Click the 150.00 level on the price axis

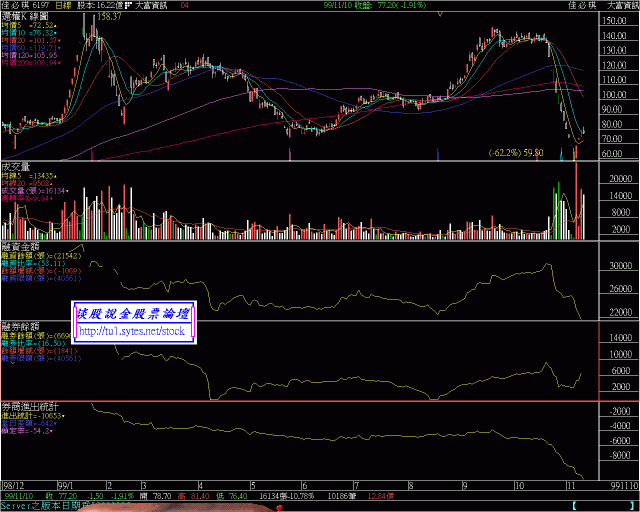click(x=614, y=20)
